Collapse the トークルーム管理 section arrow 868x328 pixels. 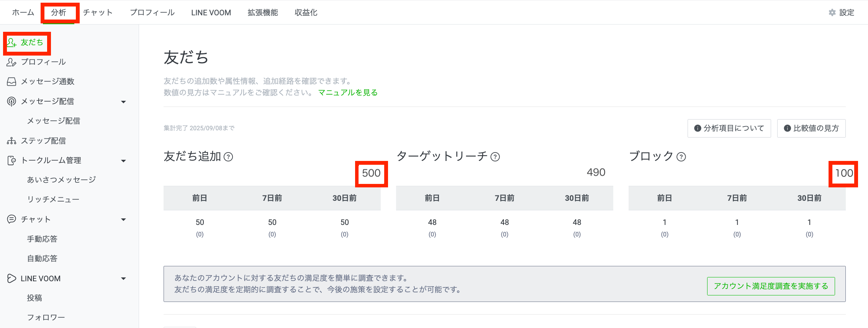tap(123, 161)
